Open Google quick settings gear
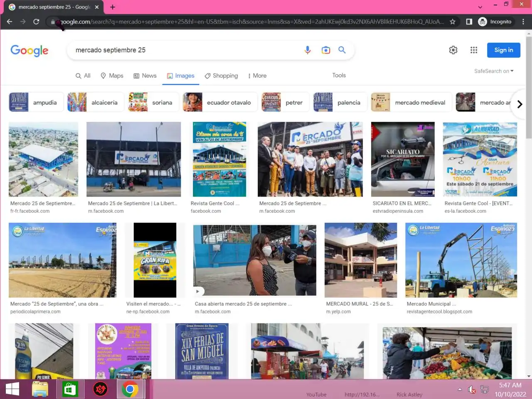 pyautogui.click(x=453, y=50)
